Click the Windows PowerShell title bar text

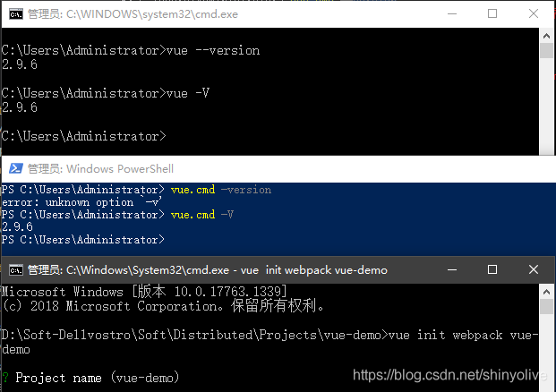(100, 169)
